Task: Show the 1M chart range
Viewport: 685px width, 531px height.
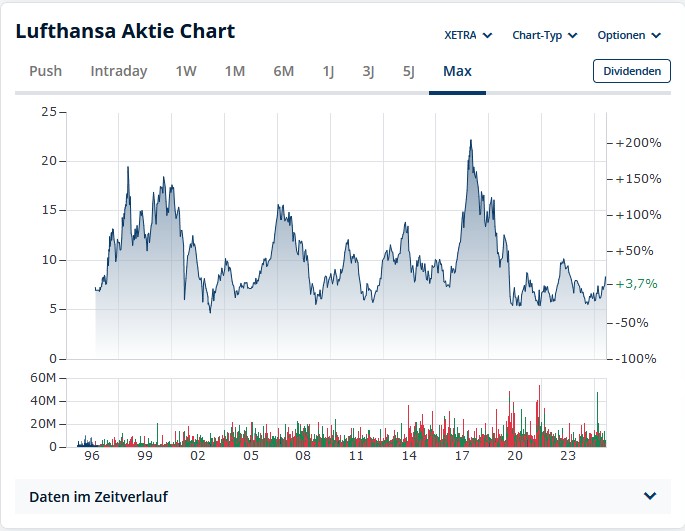Action: pyautogui.click(x=235, y=71)
